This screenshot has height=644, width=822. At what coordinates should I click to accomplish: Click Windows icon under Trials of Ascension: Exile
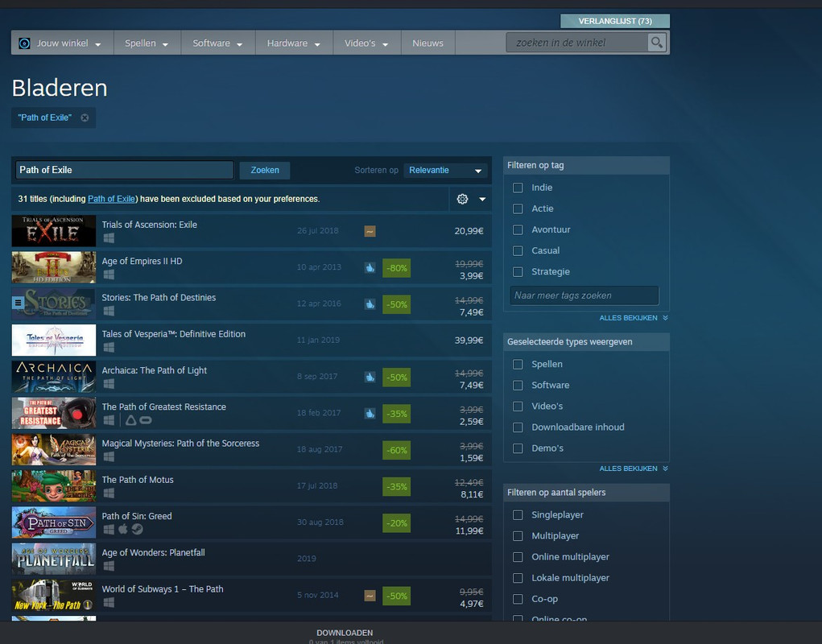(109, 238)
